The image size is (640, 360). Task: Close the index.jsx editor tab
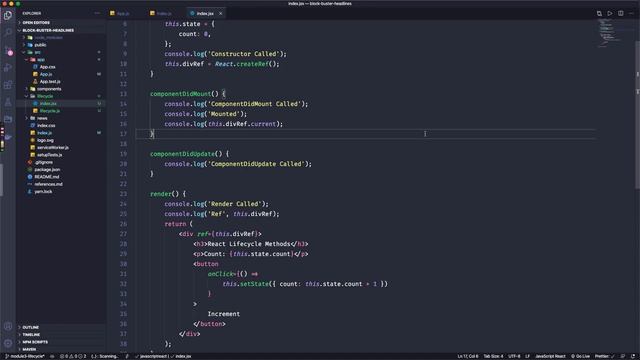tap(220, 13)
